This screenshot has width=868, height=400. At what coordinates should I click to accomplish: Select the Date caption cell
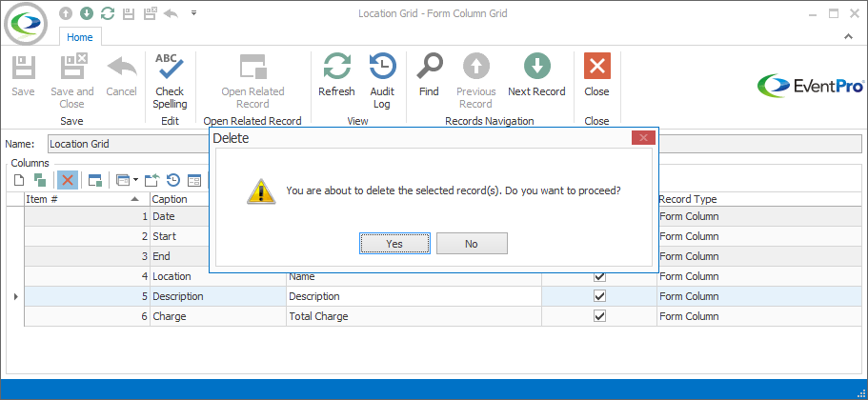pos(179,216)
